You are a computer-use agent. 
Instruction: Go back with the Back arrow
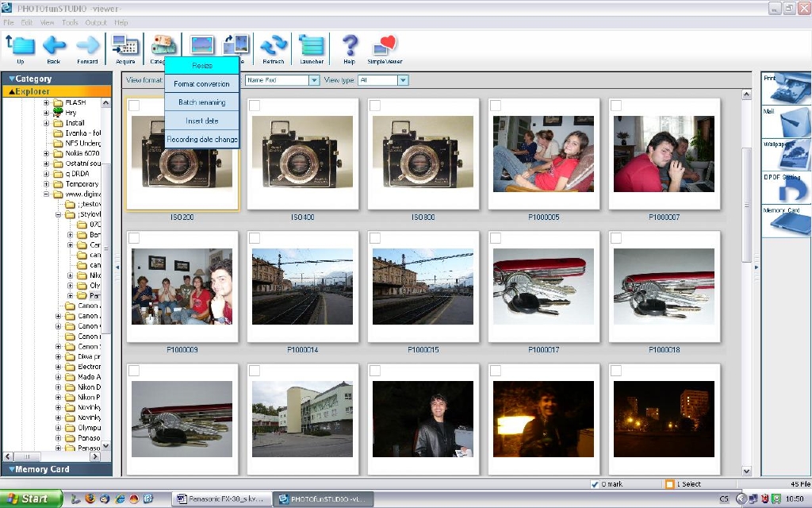coord(53,47)
